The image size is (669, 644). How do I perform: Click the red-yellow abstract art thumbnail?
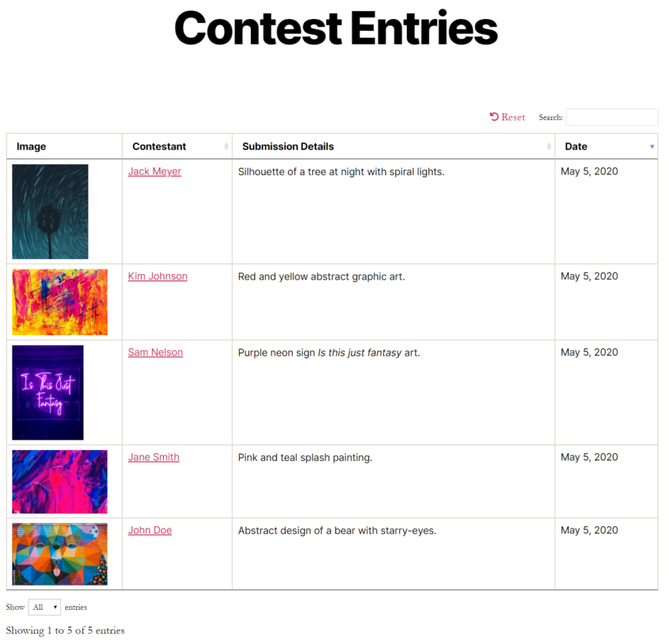59,302
